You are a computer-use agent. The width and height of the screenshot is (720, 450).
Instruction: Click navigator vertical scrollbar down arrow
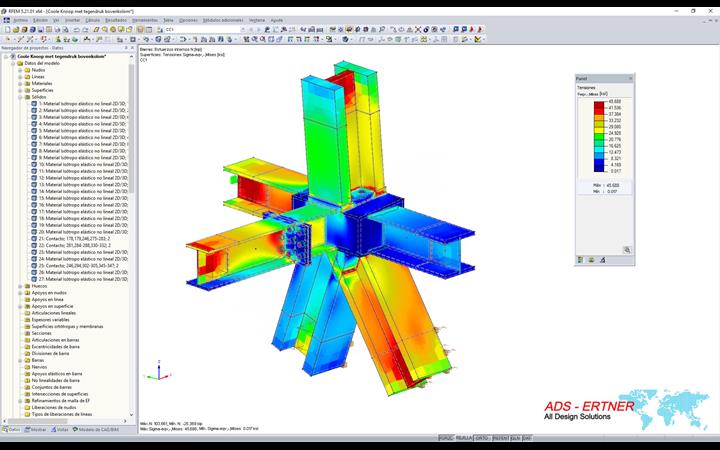point(132,414)
